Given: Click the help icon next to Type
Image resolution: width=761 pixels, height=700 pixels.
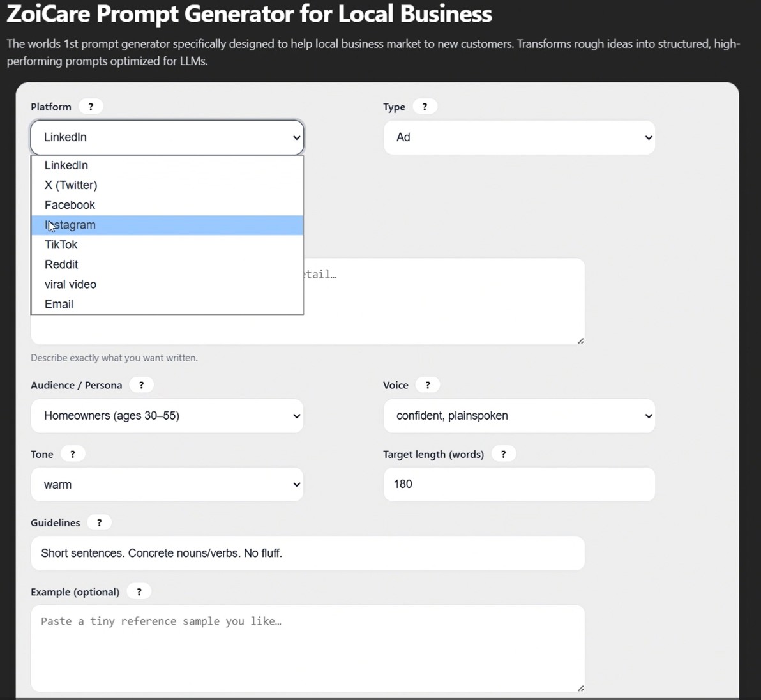Looking at the screenshot, I should point(425,107).
